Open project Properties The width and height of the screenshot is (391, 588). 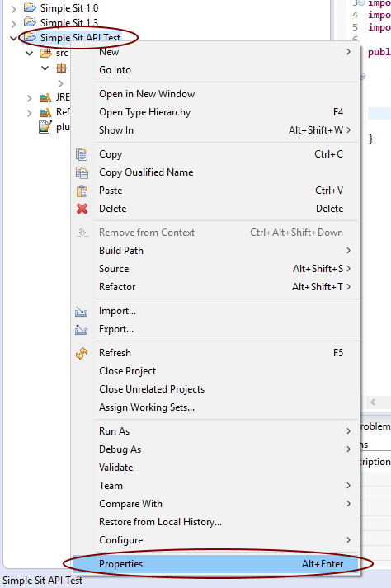215,564
